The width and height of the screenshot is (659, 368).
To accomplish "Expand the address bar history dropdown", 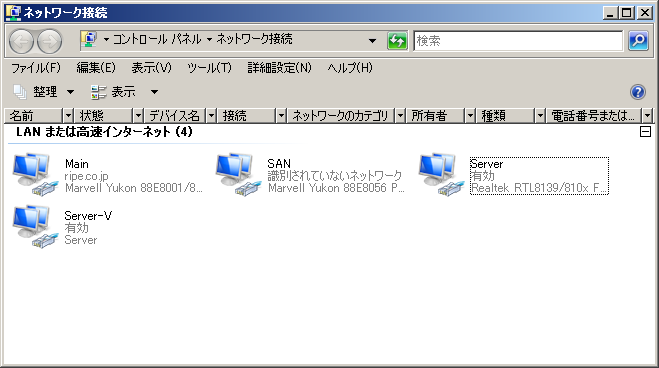I will click(x=372, y=41).
